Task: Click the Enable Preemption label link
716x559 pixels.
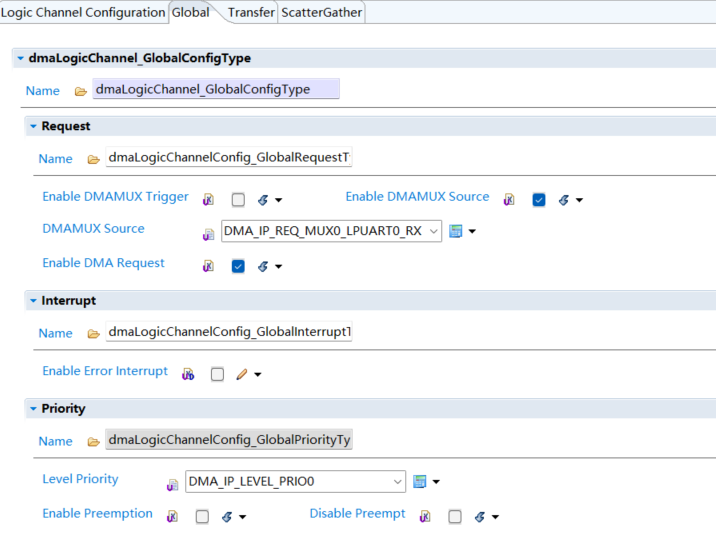Action: click(97, 513)
